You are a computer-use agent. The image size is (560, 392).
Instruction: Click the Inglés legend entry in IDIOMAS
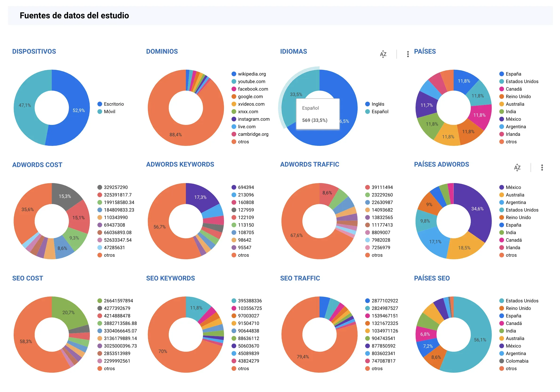pyautogui.click(x=375, y=104)
